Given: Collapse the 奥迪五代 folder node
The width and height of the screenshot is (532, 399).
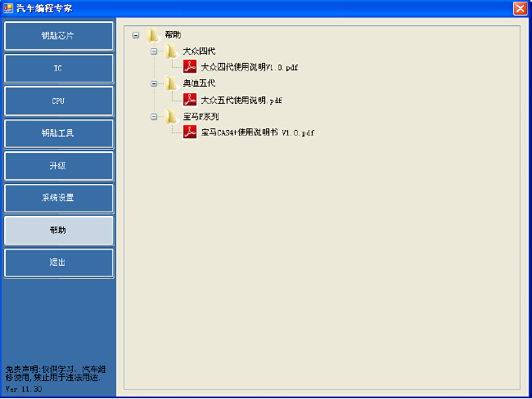Looking at the screenshot, I should [x=154, y=83].
